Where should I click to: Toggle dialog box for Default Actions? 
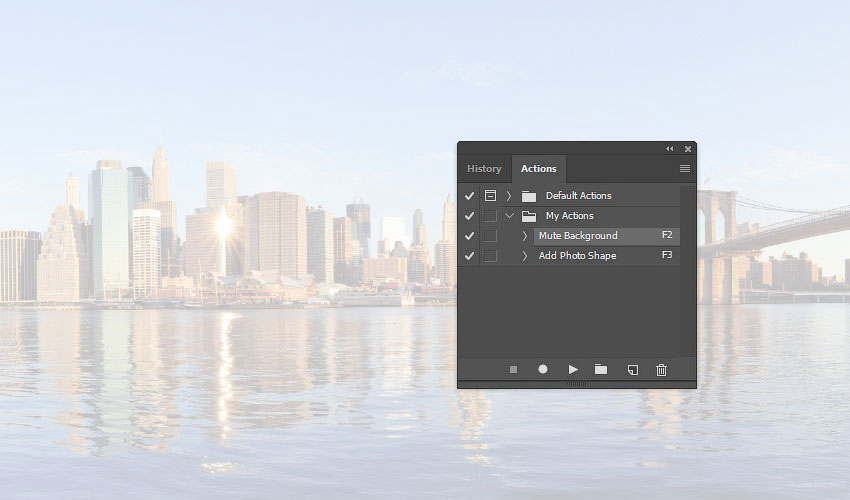pos(490,195)
